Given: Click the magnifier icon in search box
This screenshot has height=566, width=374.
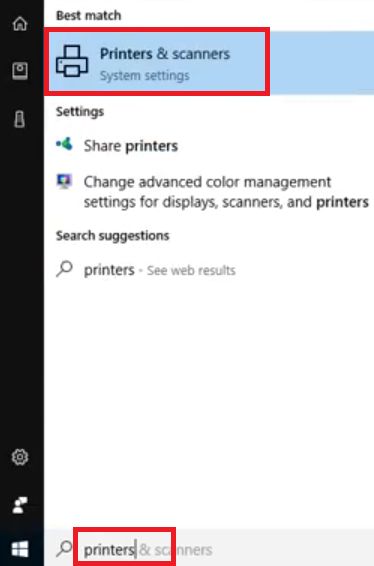Looking at the screenshot, I should pos(65,548).
